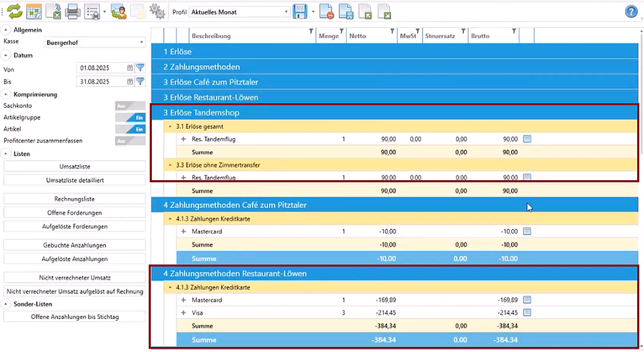
Task: Open details icon for the Visa row
Action: coord(528,313)
